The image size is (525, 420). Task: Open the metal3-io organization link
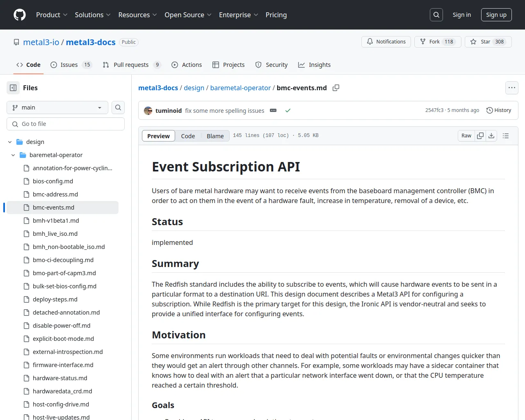[41, 42]
